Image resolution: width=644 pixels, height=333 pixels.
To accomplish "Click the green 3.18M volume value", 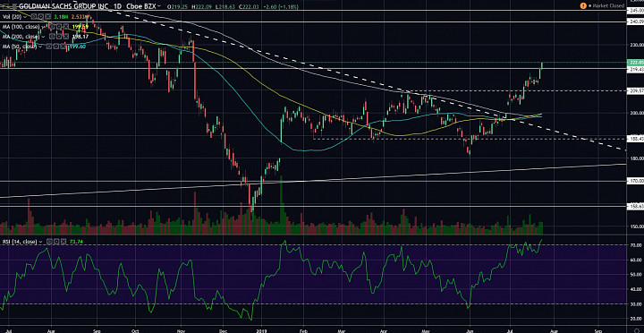I will coord(61,16).
